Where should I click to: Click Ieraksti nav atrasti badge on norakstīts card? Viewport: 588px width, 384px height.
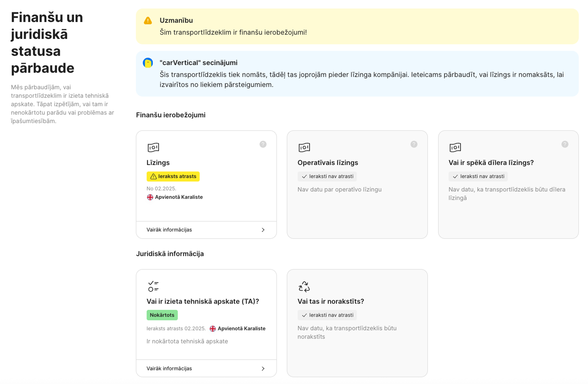coord(327,315)
